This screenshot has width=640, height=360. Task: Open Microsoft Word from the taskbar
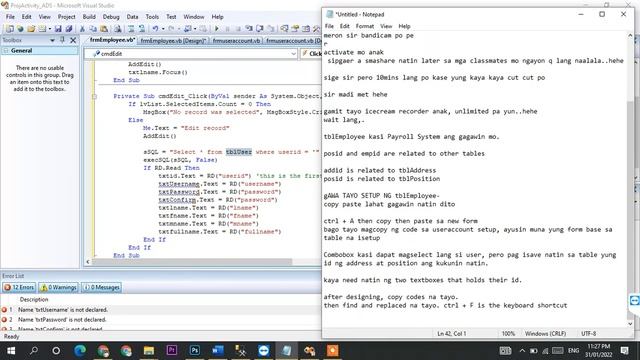click(218, 351)
